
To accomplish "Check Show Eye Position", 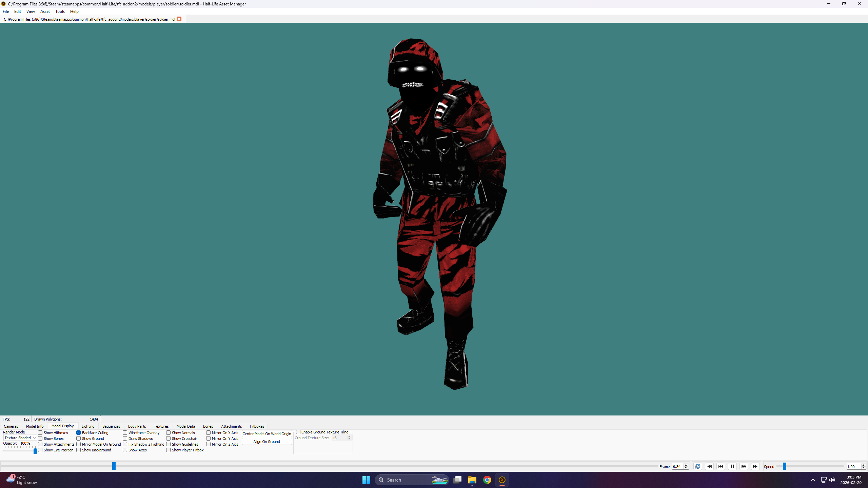I will 40,450.
